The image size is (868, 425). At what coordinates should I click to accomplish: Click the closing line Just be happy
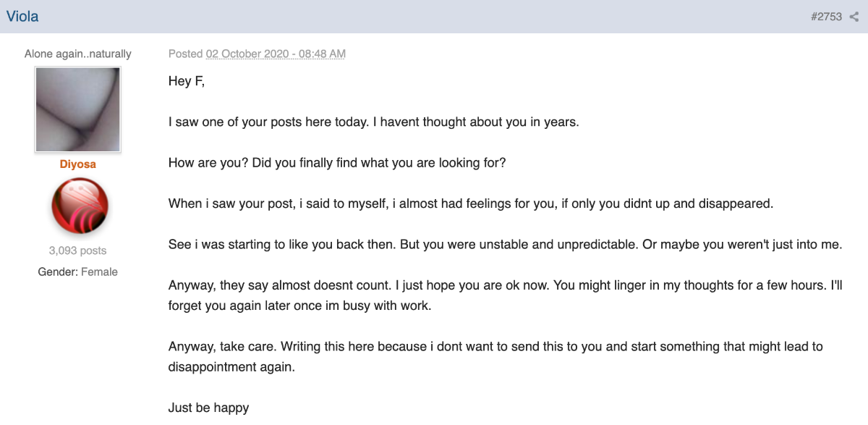(208, 407)
